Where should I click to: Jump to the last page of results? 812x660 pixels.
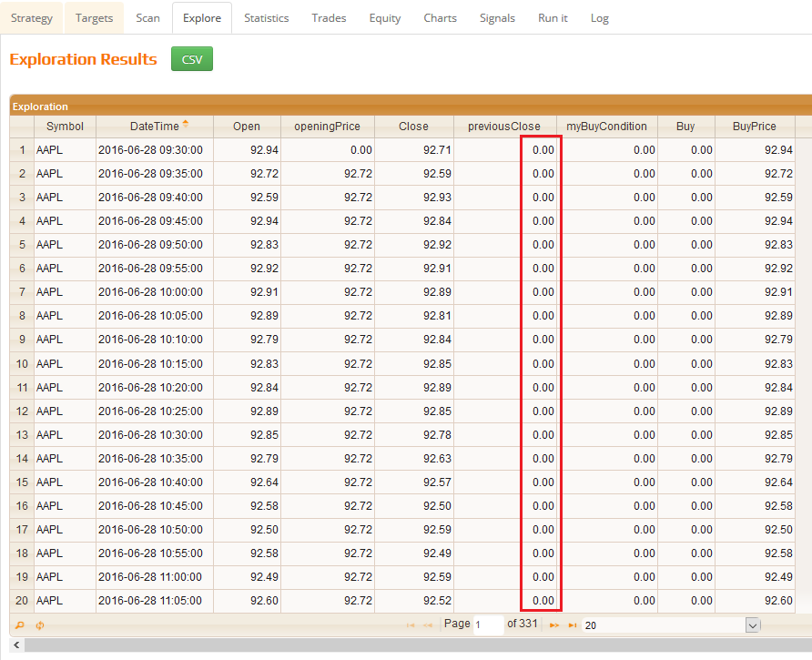point(572,625)
